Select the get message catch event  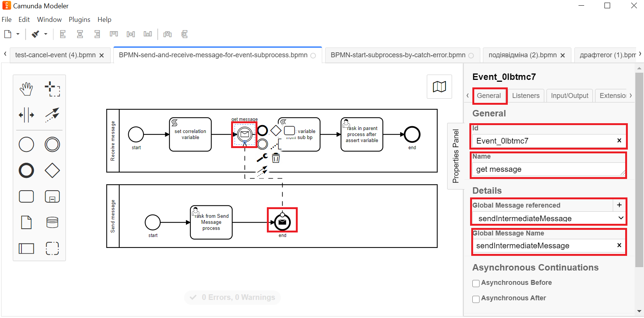(x=245, y=134)
